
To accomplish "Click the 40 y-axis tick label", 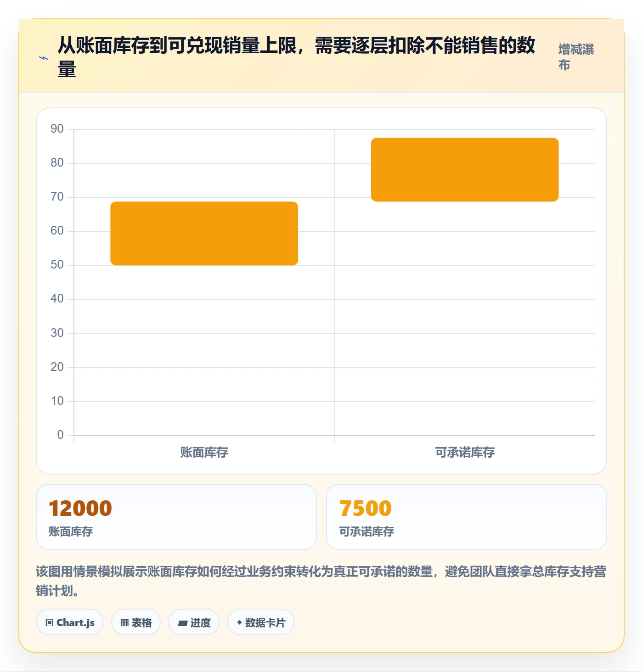I will (57, 298).
